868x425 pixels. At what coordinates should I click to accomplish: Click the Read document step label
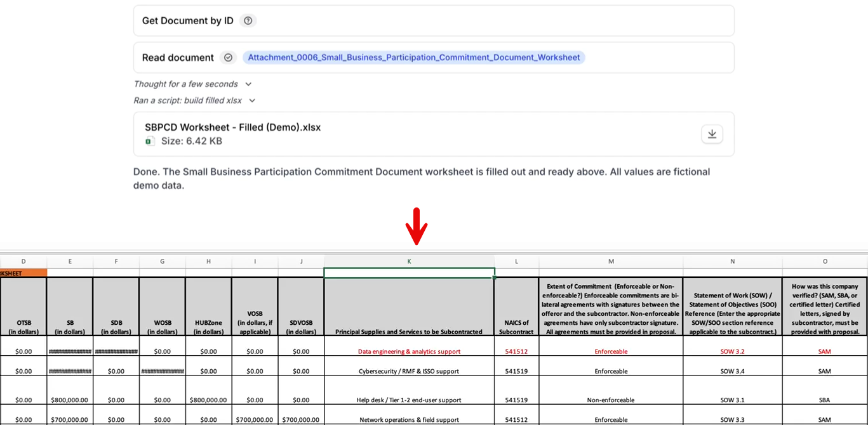178,58
